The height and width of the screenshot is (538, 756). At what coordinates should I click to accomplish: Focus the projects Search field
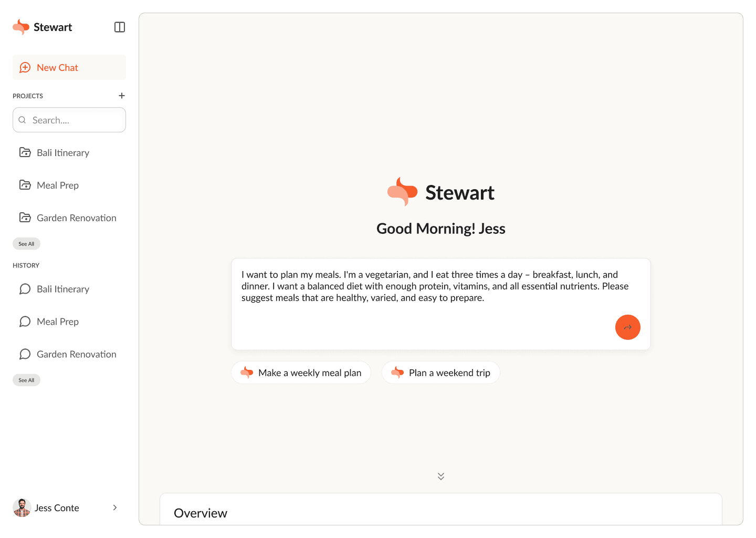click(69, 120)
